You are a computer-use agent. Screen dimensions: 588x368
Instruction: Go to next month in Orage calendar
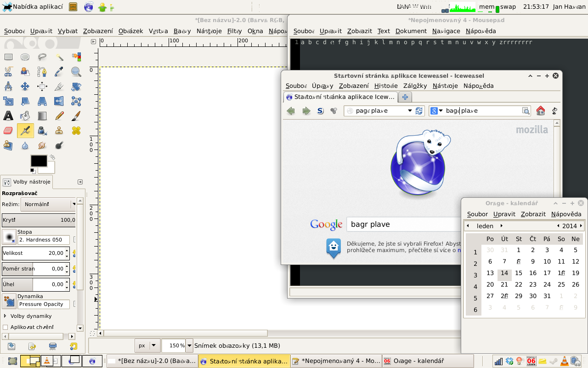(502, 226)
